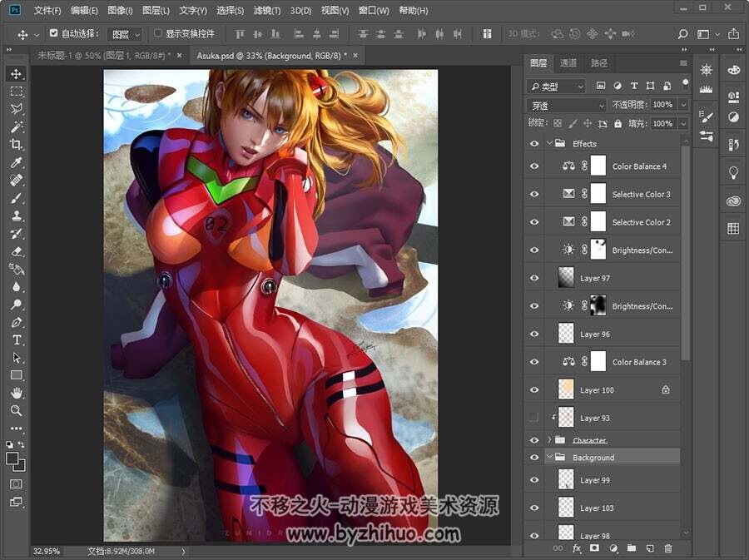Screen dimensions: 749x560
Task: Open the Window menu
Action: point(373,10)
